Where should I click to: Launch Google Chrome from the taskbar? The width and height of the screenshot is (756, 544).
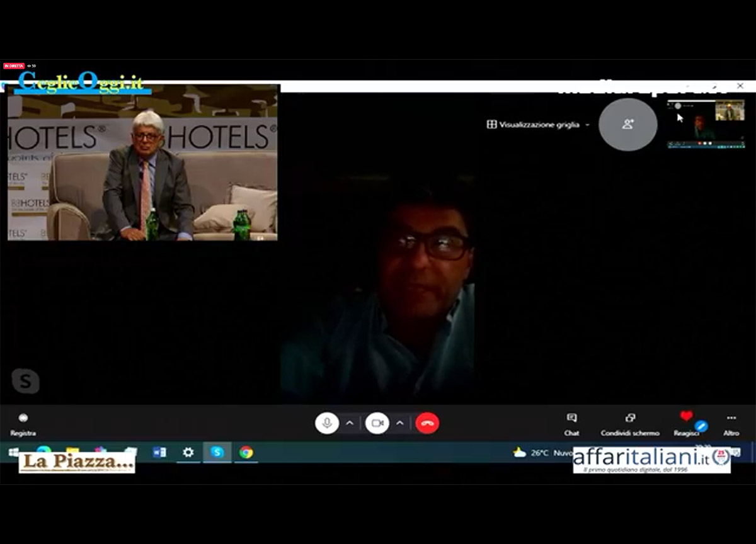click(x=246, y=452)
